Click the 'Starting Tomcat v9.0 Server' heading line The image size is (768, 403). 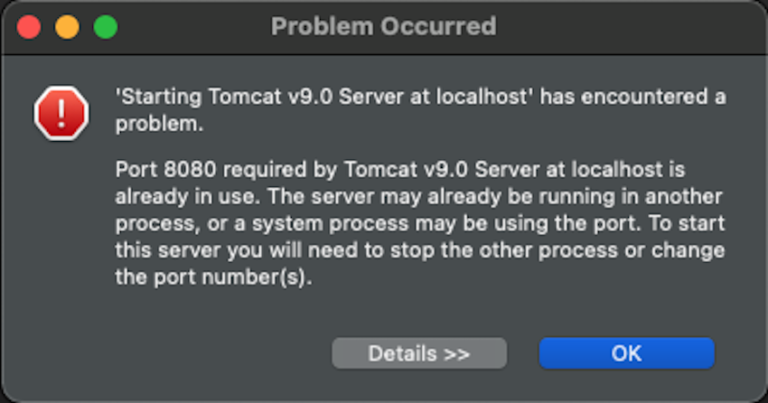420,96
